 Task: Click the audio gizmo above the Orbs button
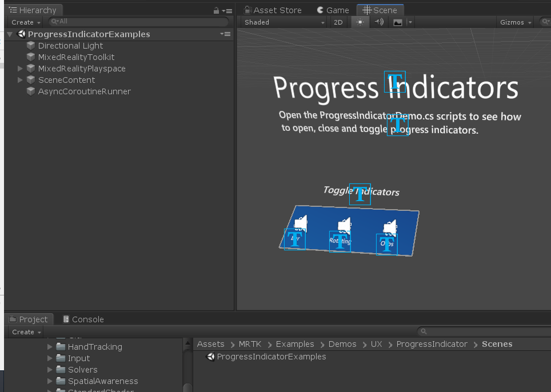coord(390,227)
